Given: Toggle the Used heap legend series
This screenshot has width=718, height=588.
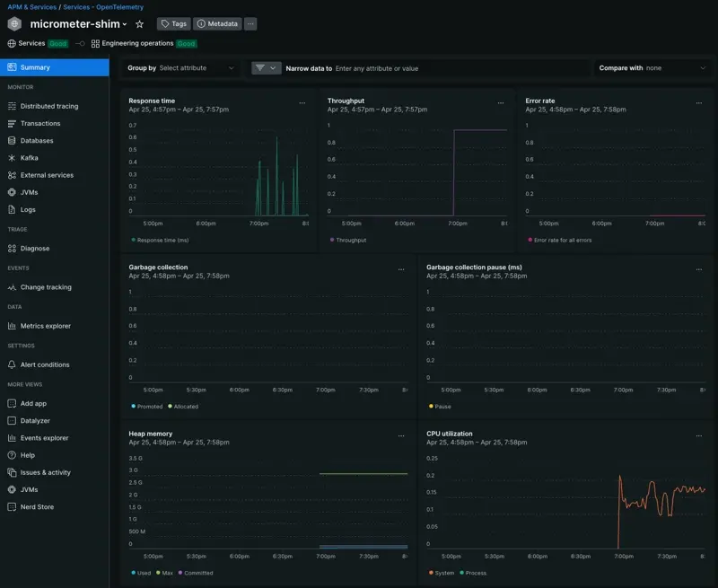Looking at the screenshot, I should [141, 573].
